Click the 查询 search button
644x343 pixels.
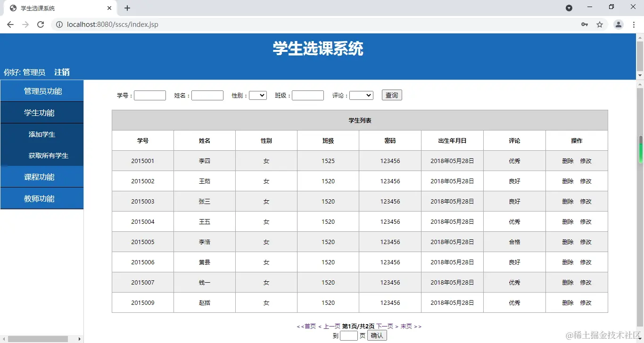tap(391, 95)
